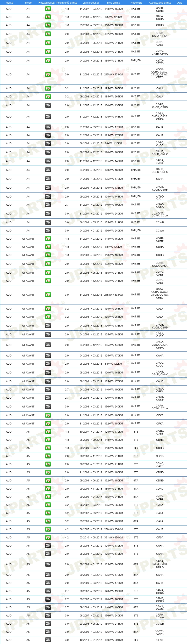Select the CABD, CJEB engine code cell
187x644 pixels.
pos(160,432)
